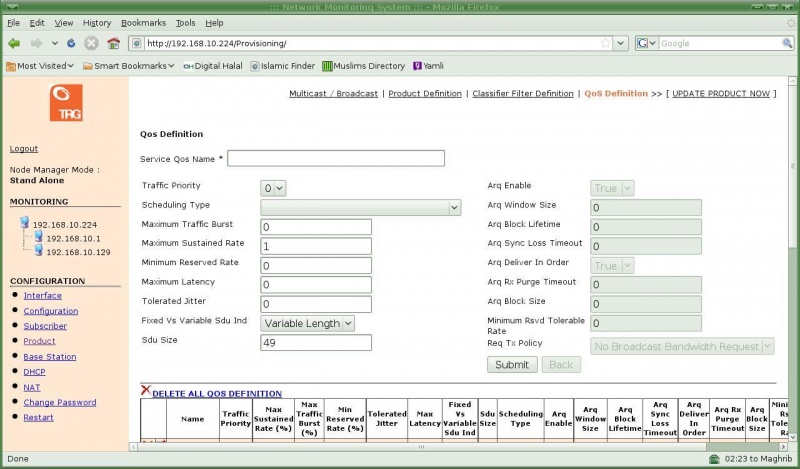The image size is (800, 469).
Task: Click the Tolerated Jitter field
Action: click(316, 304)
